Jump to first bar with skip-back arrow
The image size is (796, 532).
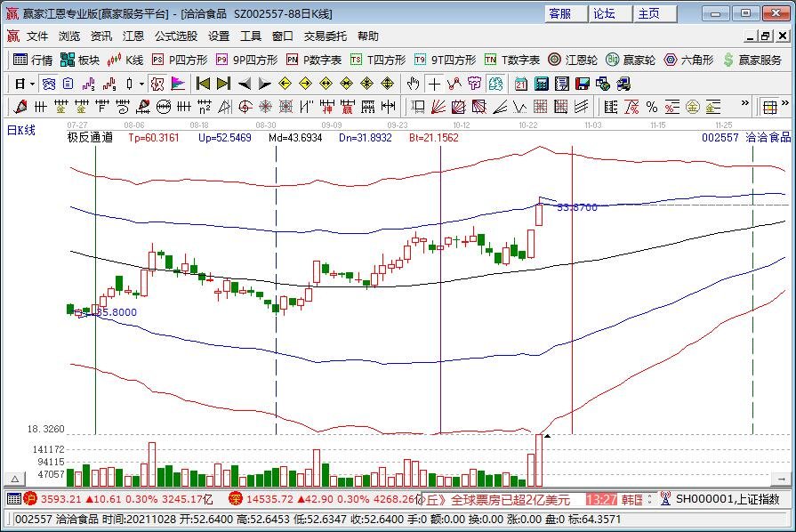click(x=203, y=84)
